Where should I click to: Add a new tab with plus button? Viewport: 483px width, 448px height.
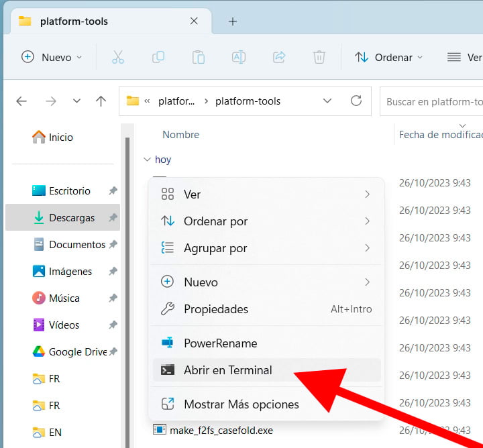pos(233,21)
